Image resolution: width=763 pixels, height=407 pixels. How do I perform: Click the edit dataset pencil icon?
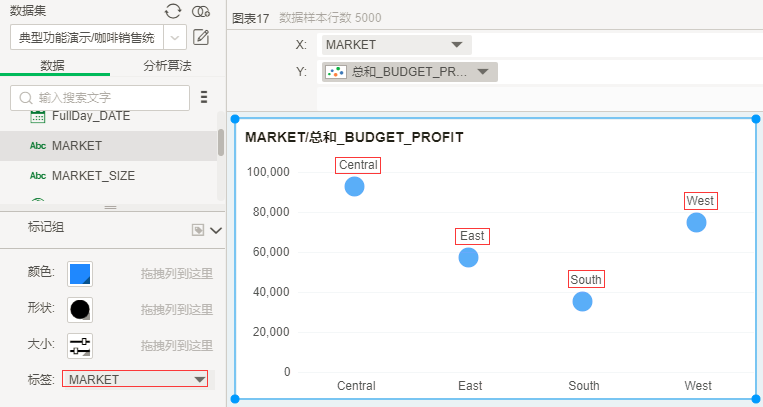click(x=201, y=38)
